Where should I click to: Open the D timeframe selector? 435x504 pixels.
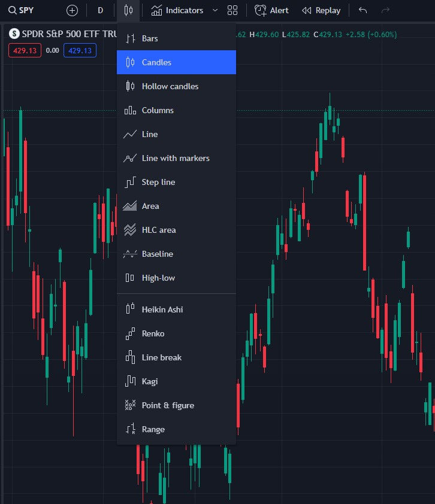[100, 10]
